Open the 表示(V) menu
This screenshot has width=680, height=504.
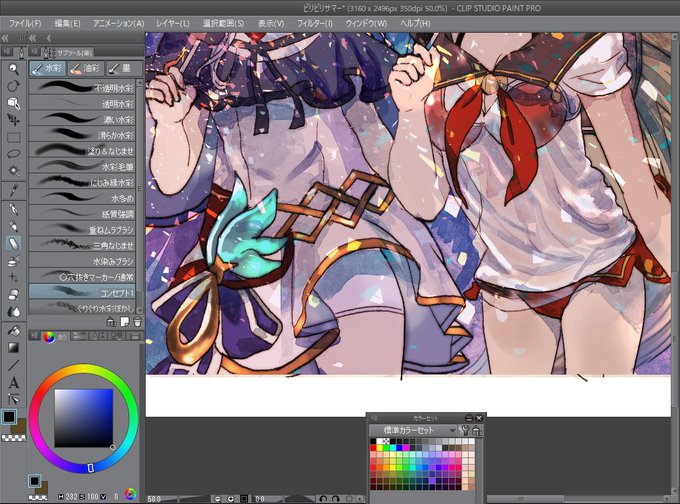[x=271, y=23]
